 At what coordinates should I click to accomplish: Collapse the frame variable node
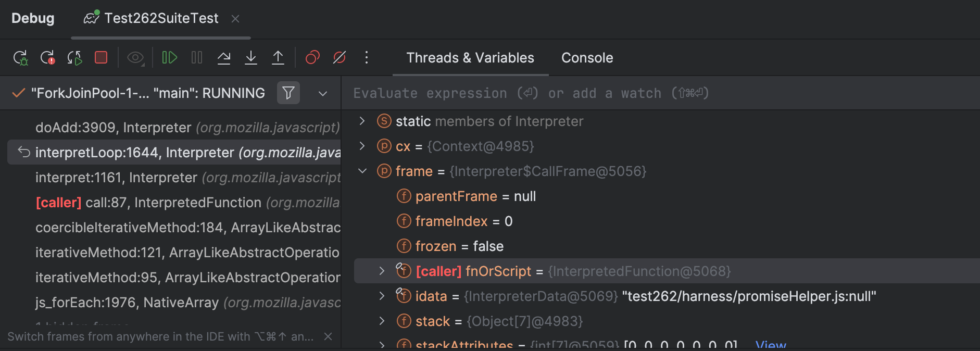[362, 171]
